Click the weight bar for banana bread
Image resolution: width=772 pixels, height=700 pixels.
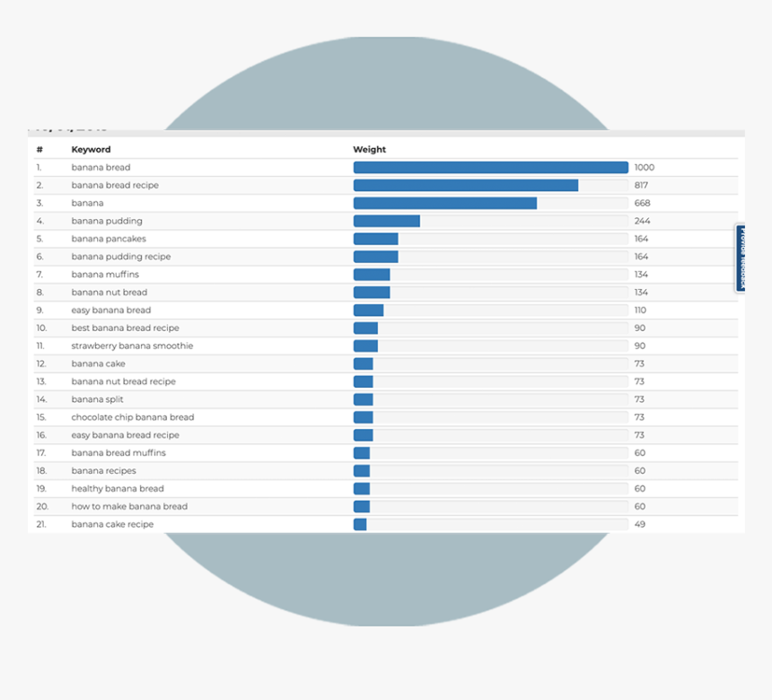coord(490,168)
